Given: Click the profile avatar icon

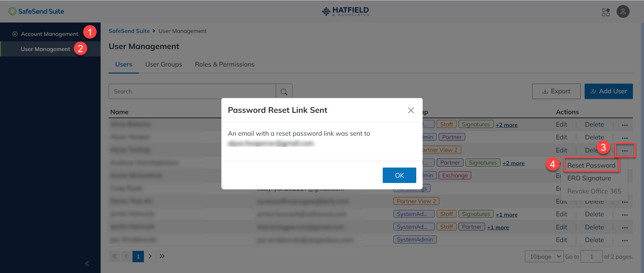Looking at the screenshot, I should click(x=623, y=11).
